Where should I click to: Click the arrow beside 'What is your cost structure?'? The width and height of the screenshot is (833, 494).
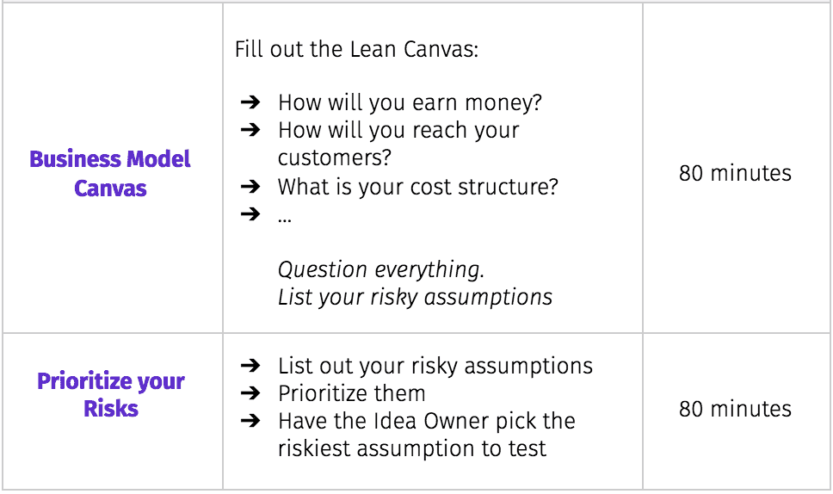(x=250, y=186)
